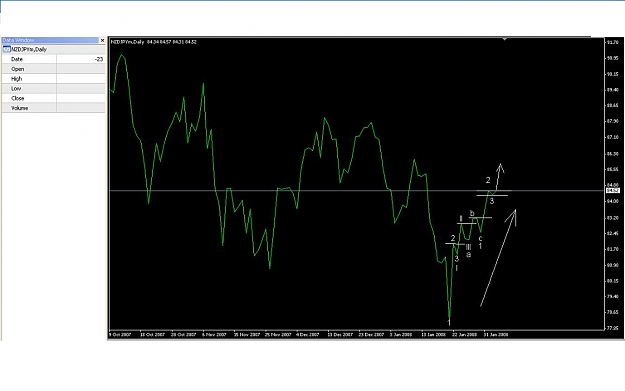Select the Low row in Data Window
The image size is (625, 391).
[x=53, y=88]
